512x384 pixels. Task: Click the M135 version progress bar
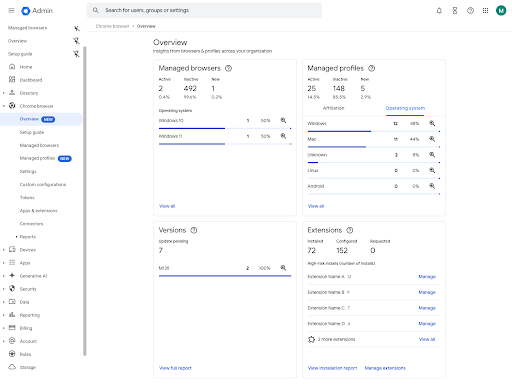225,276
